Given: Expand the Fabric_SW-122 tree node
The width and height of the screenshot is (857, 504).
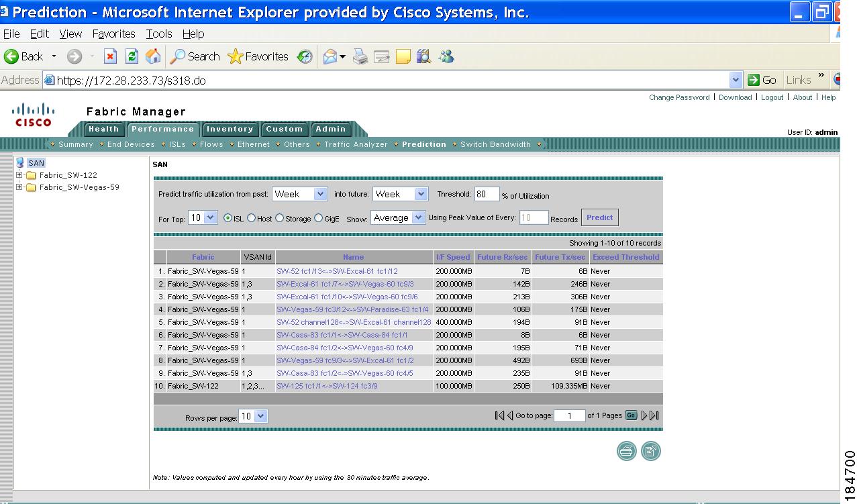Looking at the screenshot, I should (x=19, y=175).
